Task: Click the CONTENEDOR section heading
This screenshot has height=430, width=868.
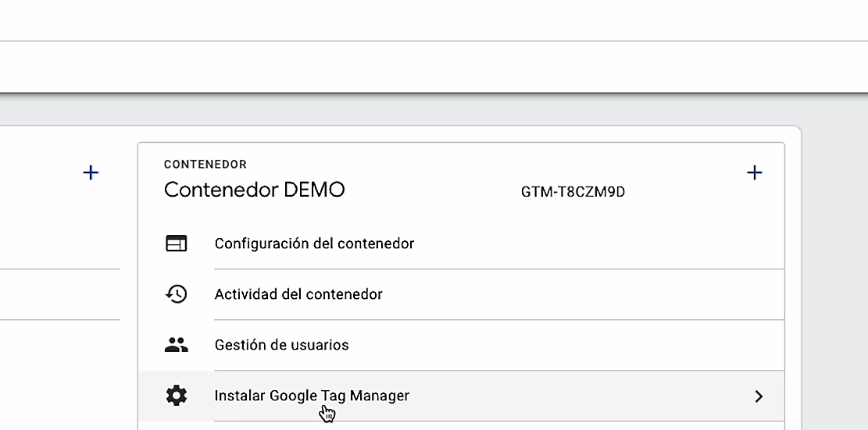Action: (205, 165)
